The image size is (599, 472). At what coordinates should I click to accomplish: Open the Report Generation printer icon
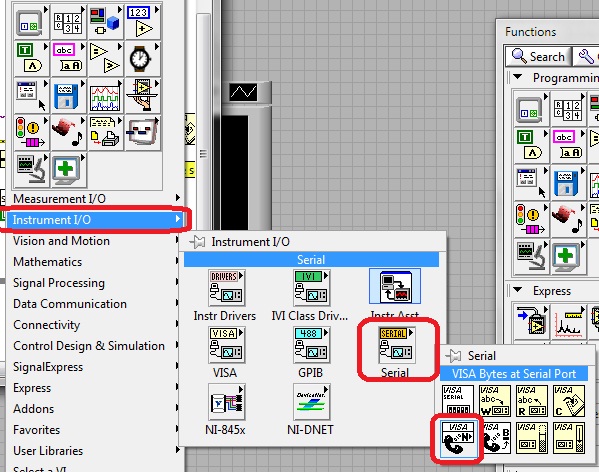pos(105,132)
